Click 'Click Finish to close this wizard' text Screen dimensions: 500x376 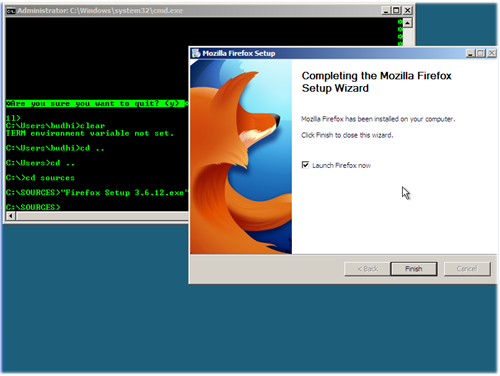coord(347,135)
